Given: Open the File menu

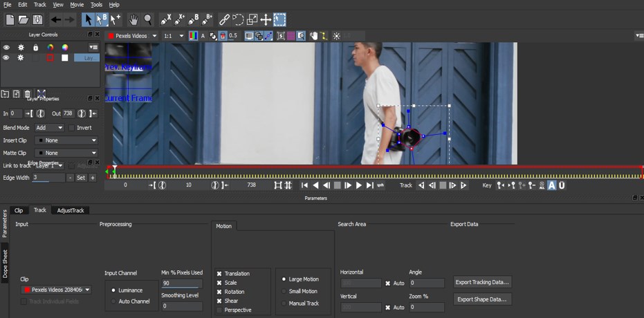Looking at the screenshot, I should coord(8,5).
